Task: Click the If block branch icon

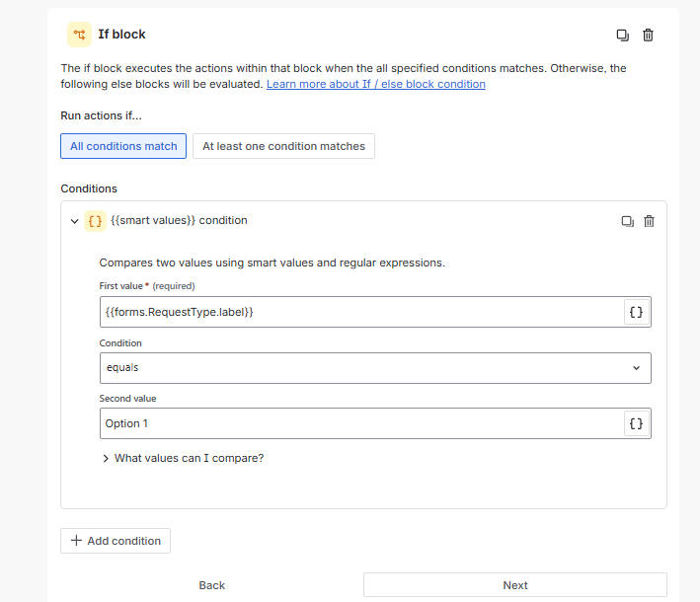Action: click(x=79, y=35)
